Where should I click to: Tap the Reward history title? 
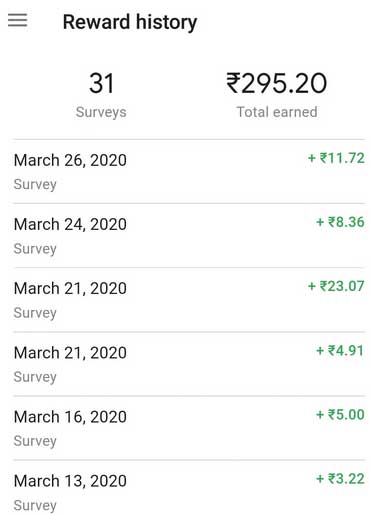pos(130,22)
